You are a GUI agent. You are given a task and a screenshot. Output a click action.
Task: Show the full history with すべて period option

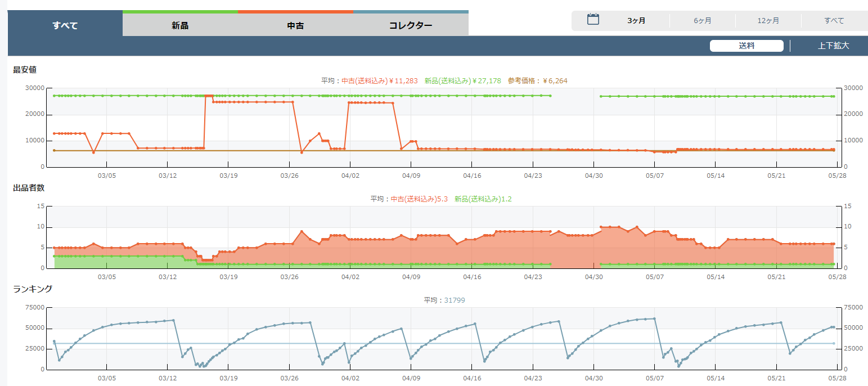coord(834,21)
